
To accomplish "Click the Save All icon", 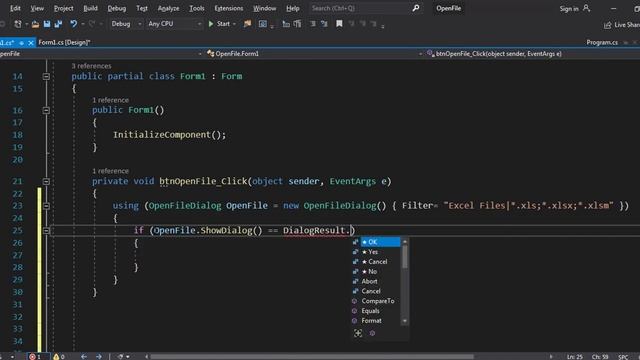I will (x=58, y=24).
